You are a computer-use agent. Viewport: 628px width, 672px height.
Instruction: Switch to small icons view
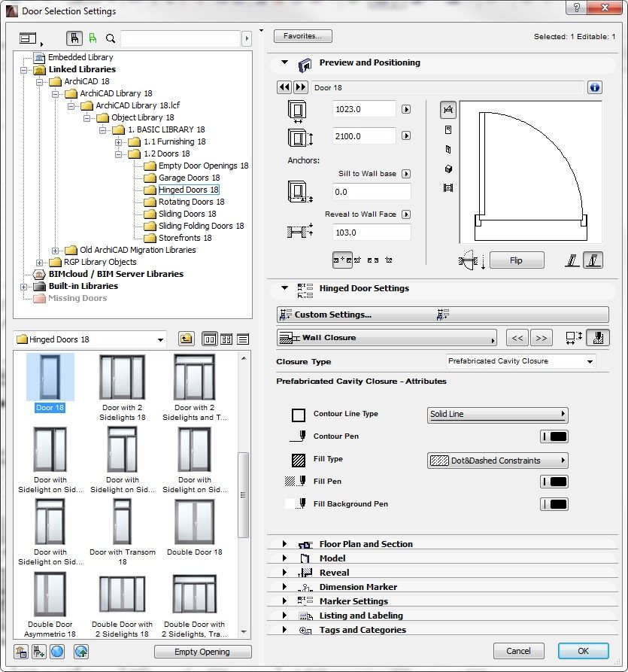tap(226, 339)
